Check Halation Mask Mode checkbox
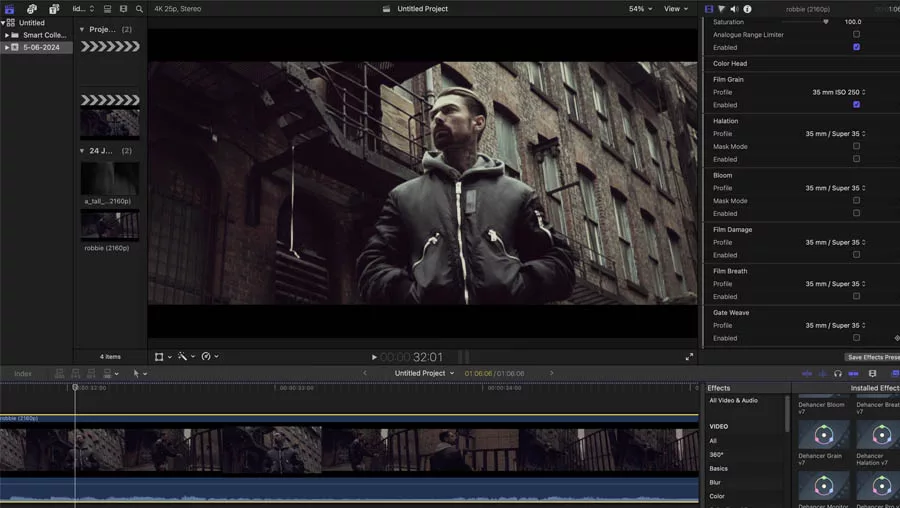Viewport: 900px width, 508px height. [856, 146]
